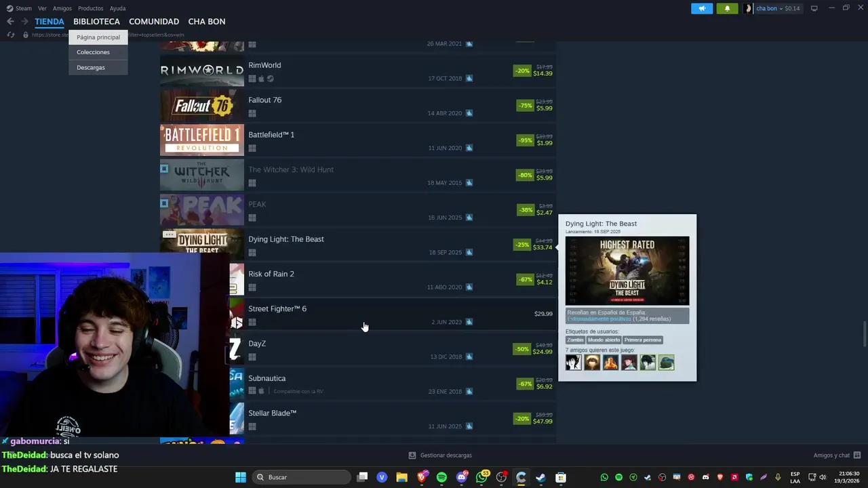Click SteamOS icon under RimWorld title
The image size is (868, 488).
270,79
